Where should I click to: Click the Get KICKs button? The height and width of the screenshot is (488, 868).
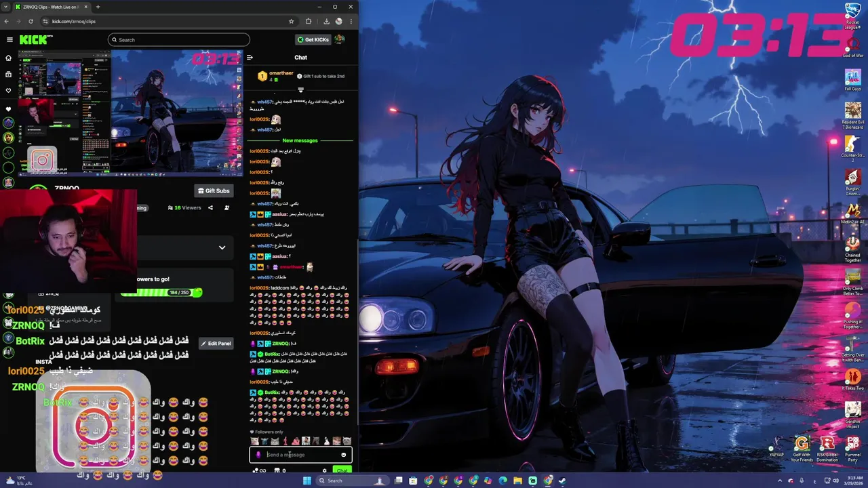tap(313, 39)
